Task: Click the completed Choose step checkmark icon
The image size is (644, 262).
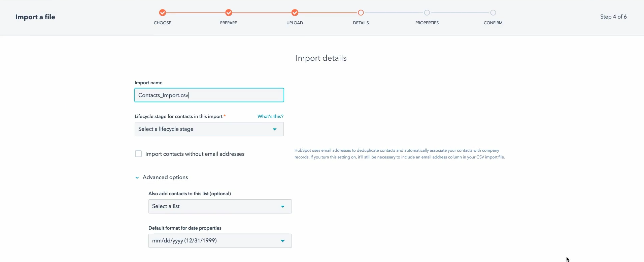Action: coord(163,13)
